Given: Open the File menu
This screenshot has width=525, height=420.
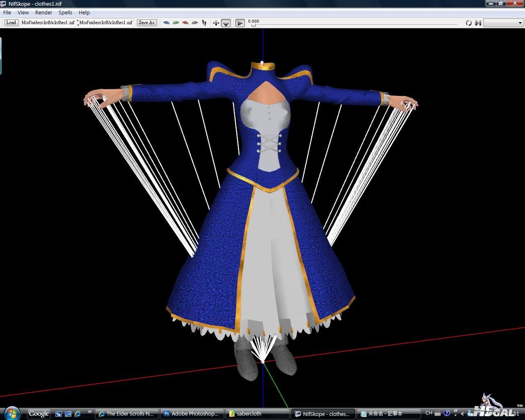Looking at the screenshot, I should (7, 13).
